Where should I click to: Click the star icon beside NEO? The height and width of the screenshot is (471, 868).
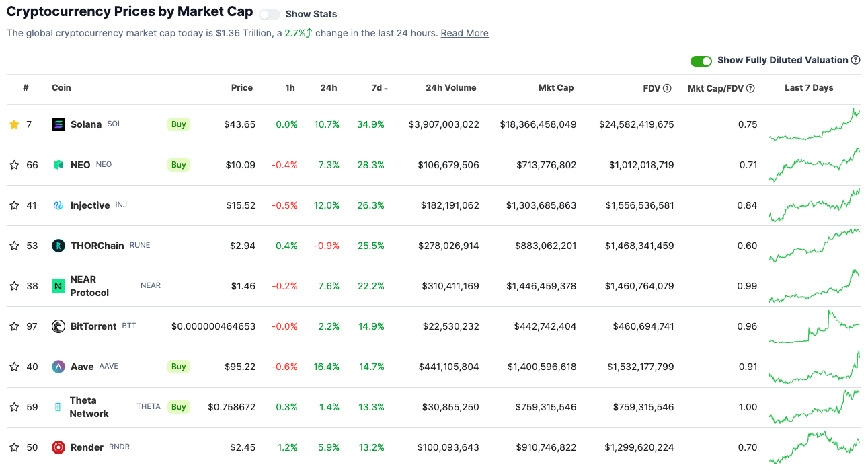14,165
